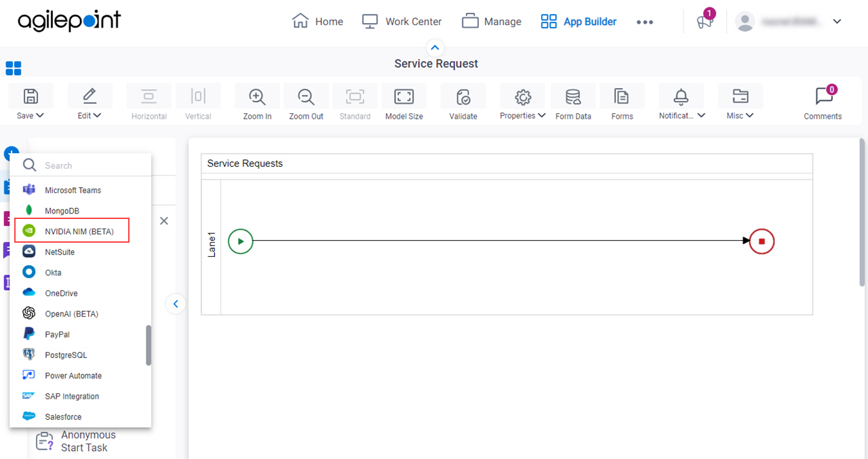The height and width of the screenshot is (459, 868).
Task: Click the Microsoft Teams icon
Action: [29, 190]
